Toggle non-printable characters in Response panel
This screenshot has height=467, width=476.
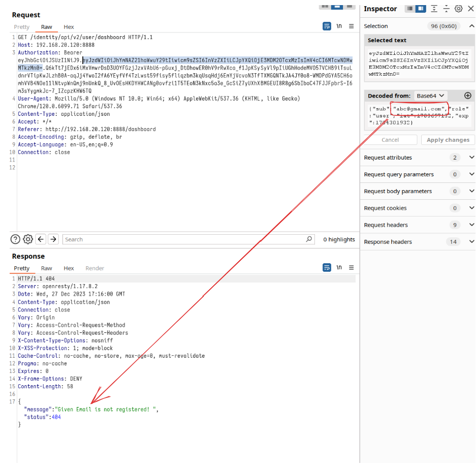339,268
